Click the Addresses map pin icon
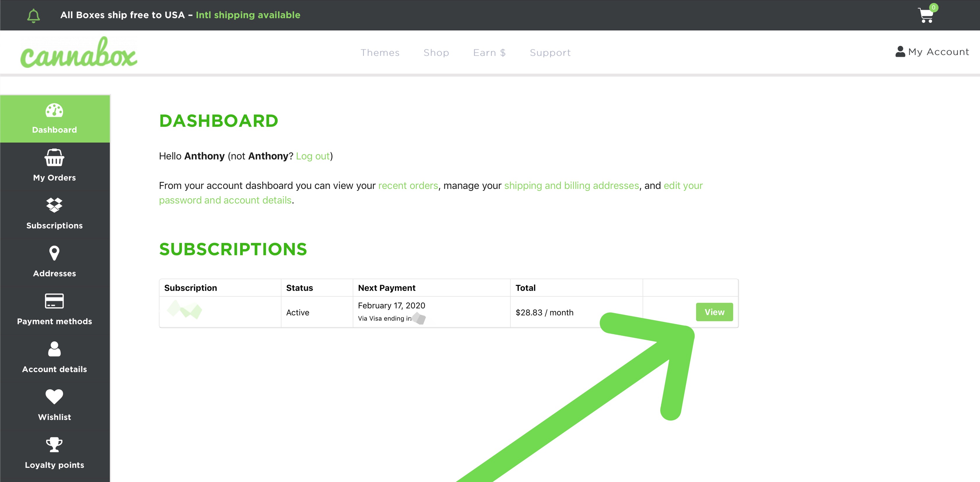980x482 pixels. [55, 253]
